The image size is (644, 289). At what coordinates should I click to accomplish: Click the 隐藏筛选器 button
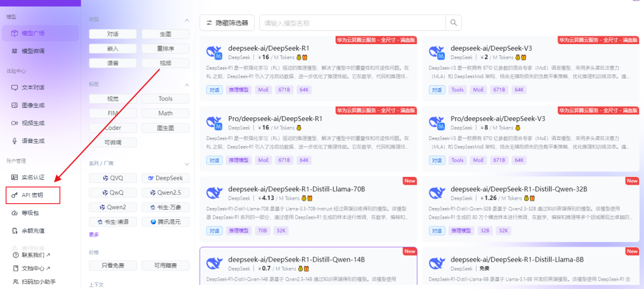(x=227, y=23)
